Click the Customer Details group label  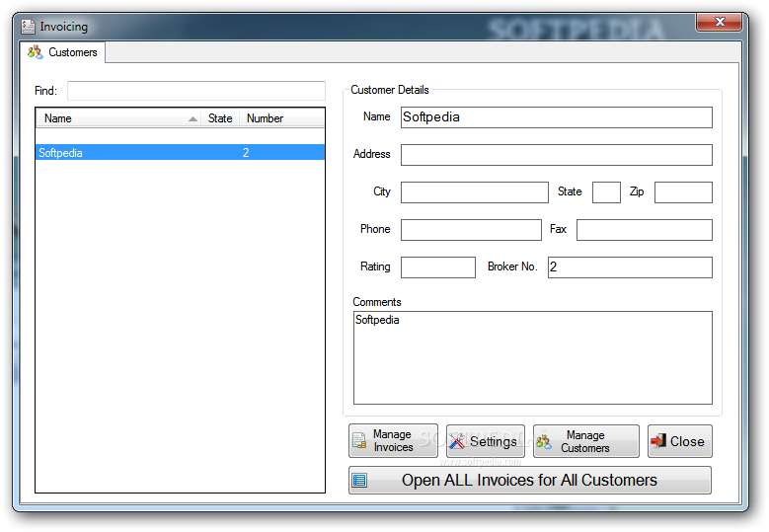[x=390, y=90]
